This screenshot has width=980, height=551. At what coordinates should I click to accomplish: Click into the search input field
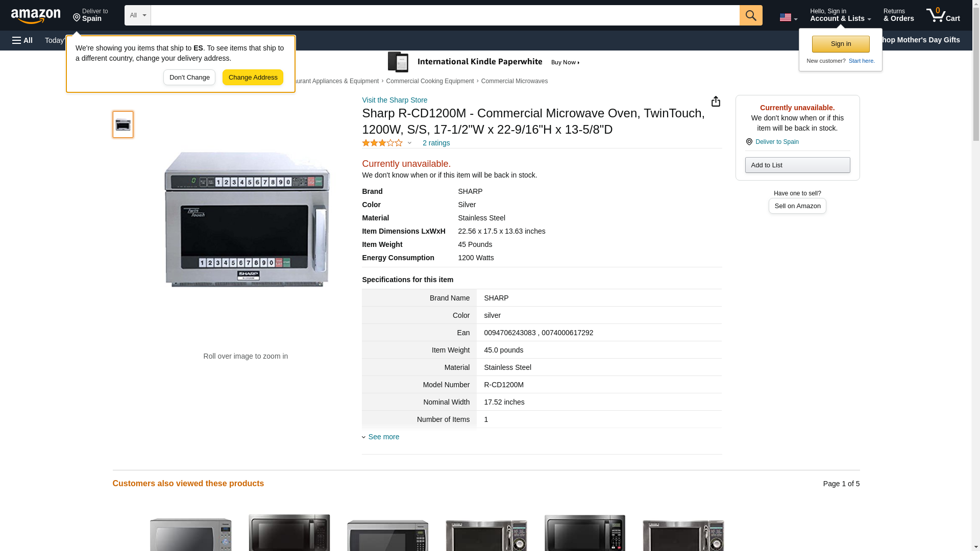coord(444,15)
